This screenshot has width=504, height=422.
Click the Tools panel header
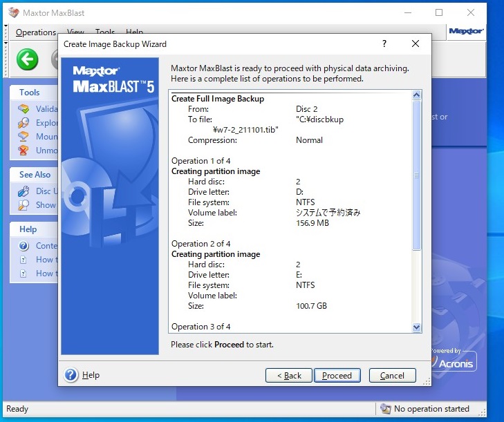34,93
